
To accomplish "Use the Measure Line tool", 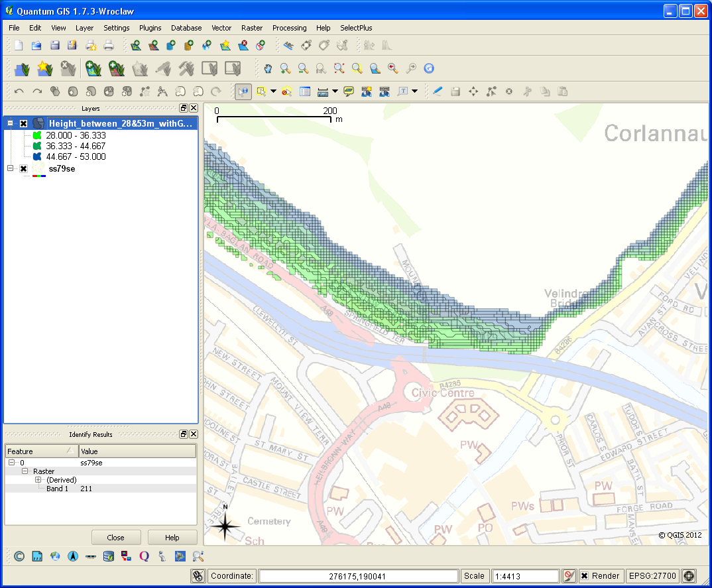I will (x=324, y=91).
